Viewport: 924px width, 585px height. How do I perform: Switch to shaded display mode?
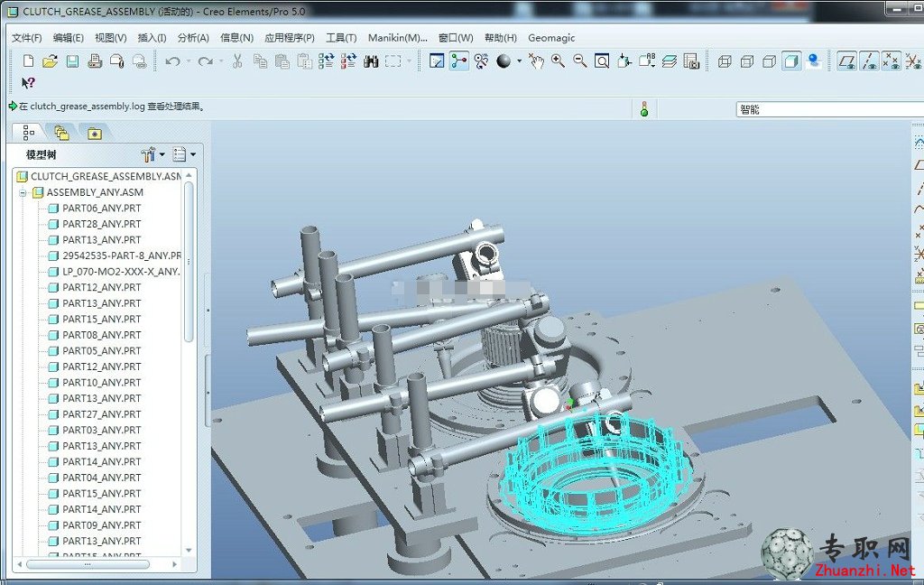point(791,60)
